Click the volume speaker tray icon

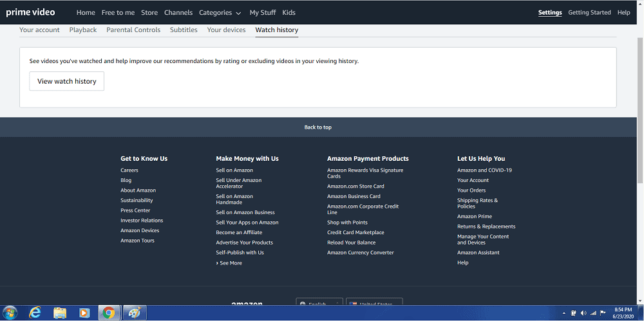tap(583, 313)
